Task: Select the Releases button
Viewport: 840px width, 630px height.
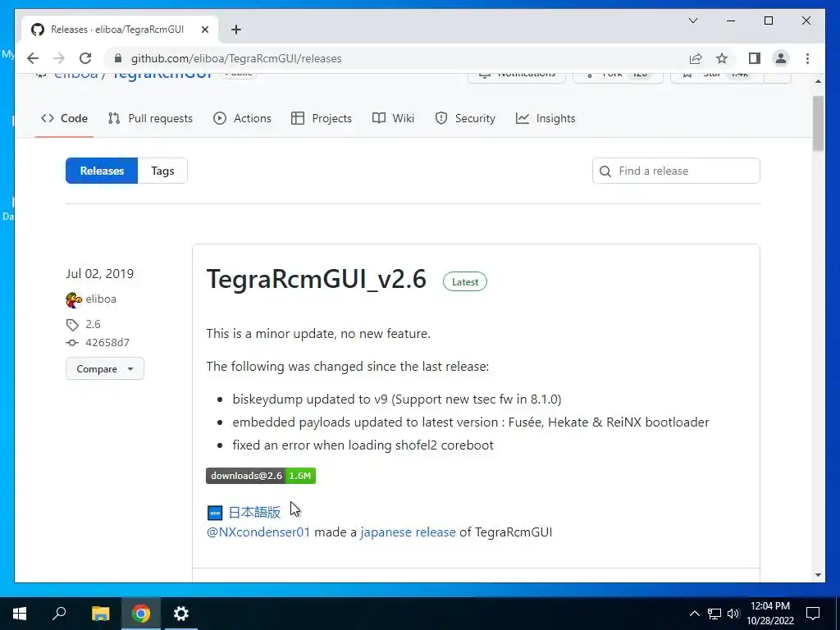Action: coord(102,171)
